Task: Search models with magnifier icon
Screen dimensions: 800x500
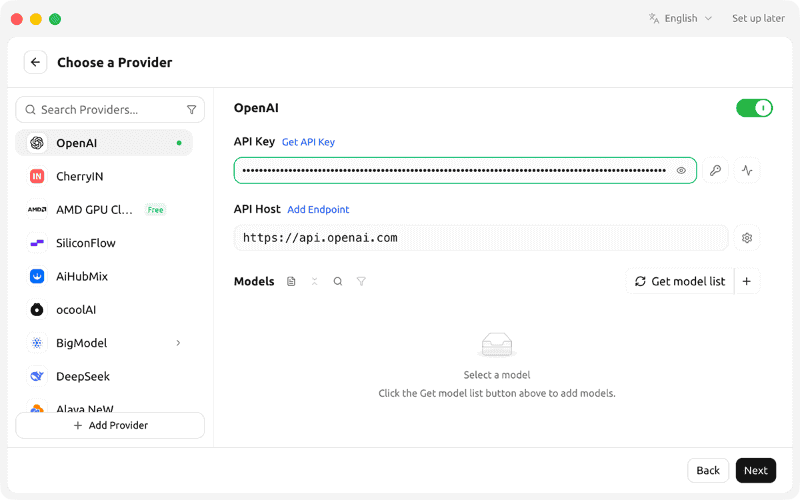Action: pyautogui.click(x=338, y=282)
